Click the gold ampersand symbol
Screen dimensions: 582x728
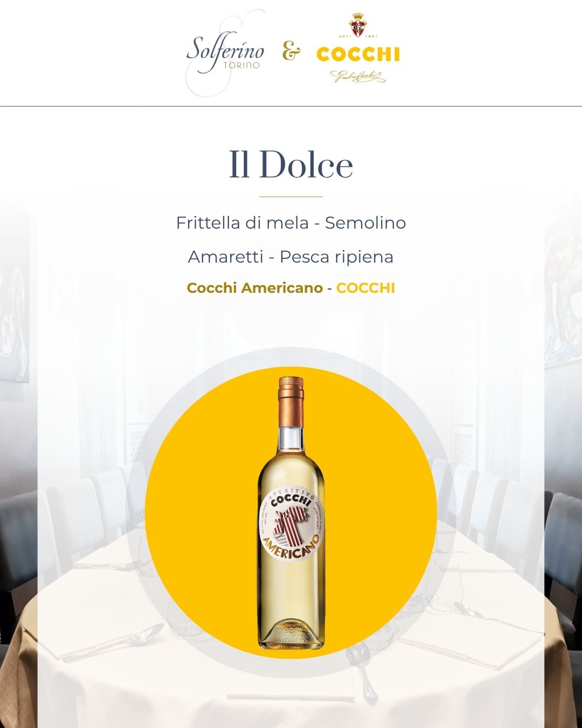point(291,52)
